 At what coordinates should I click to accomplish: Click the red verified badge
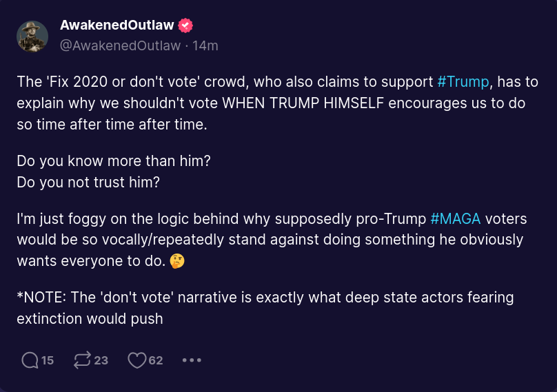click(185, 25)
